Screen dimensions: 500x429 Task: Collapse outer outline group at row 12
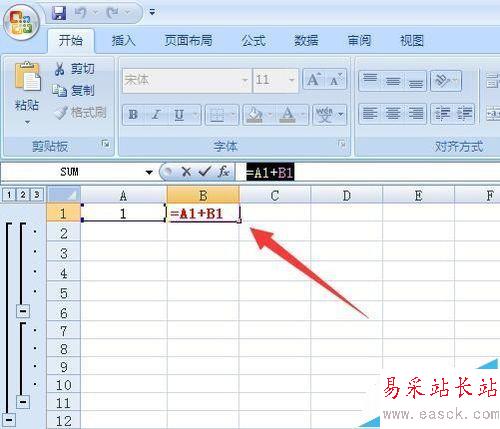(x=9, y=419)
